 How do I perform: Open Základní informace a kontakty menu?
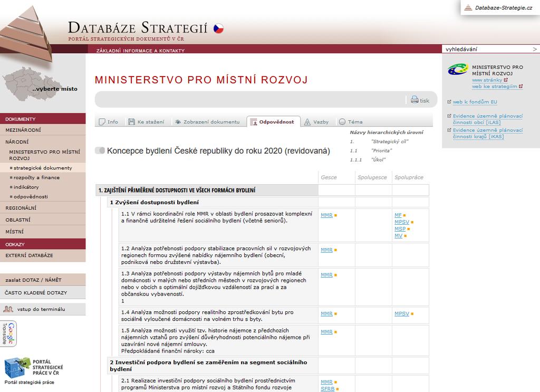click(140, 51)
